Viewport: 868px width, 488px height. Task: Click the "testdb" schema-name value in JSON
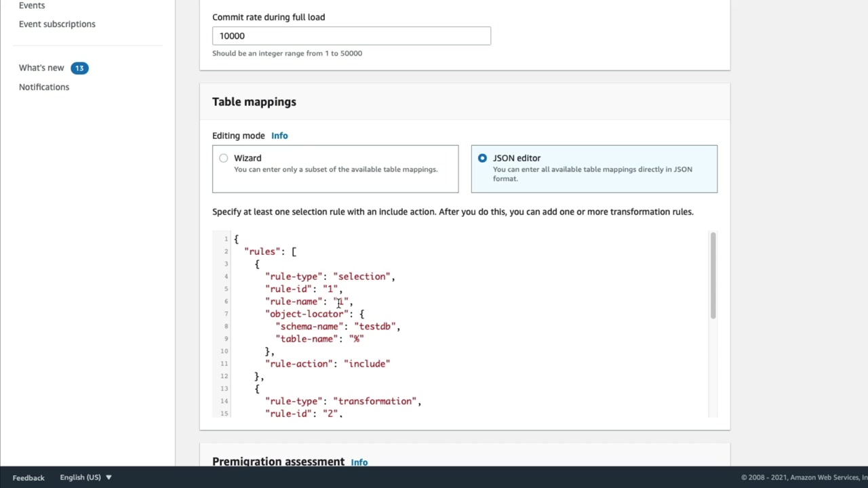376,327
